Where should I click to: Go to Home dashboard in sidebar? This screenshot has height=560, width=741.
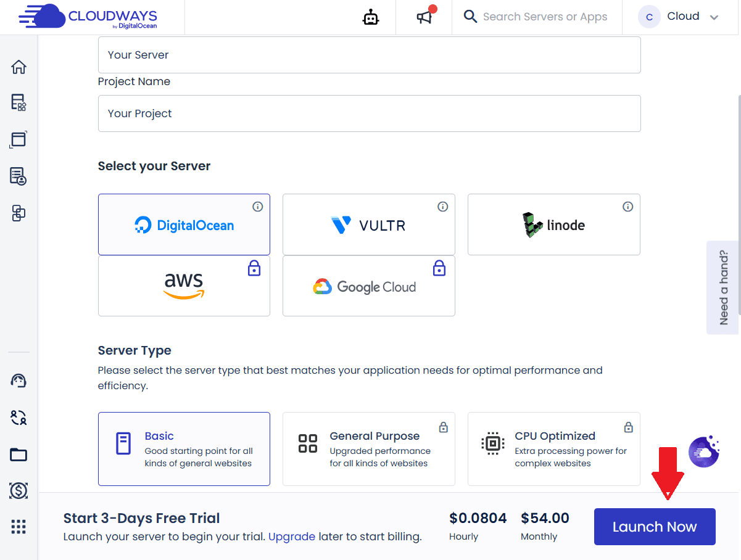click(19, 67)
